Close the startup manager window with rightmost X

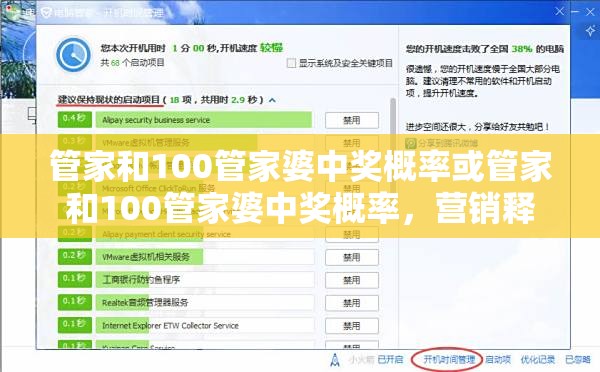click(590, 12)
